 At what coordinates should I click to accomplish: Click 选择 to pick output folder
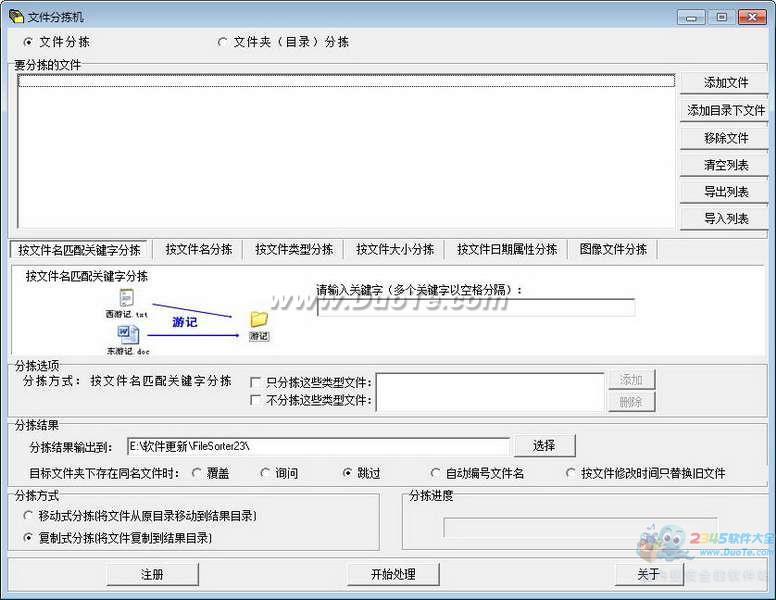point(544,446)
